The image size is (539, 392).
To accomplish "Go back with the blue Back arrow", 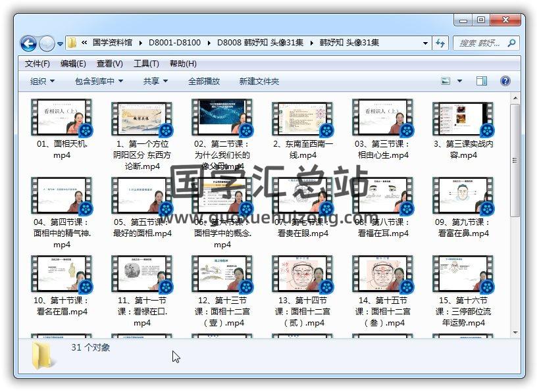I will (28, 43).
